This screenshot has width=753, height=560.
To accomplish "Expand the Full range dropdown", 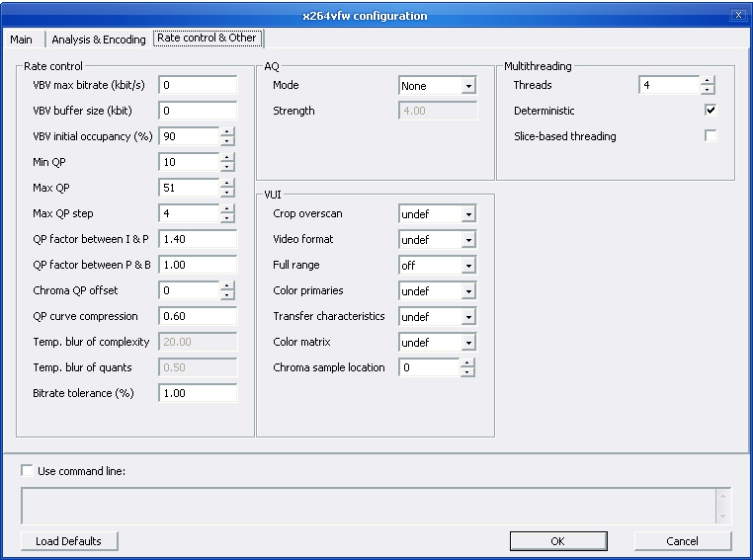I will 467,266.
